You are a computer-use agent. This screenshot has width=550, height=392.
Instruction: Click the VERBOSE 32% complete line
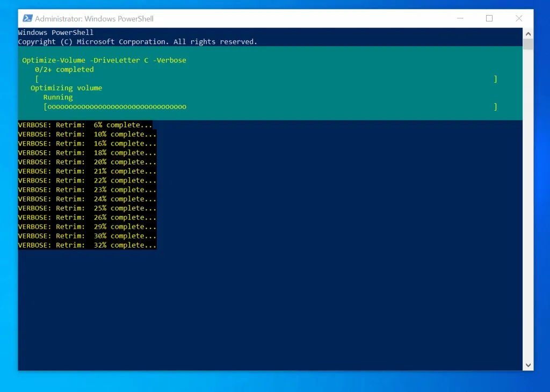[86, 245]
